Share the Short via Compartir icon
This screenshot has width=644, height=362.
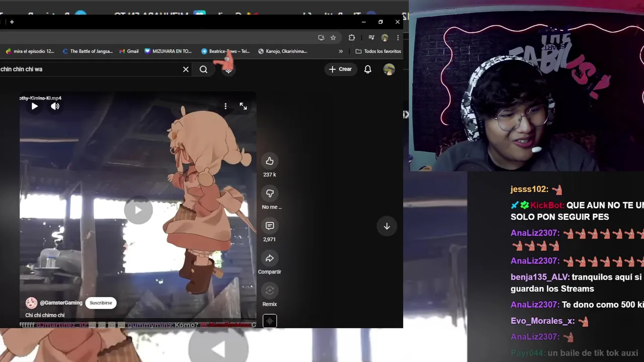point(270,258)
